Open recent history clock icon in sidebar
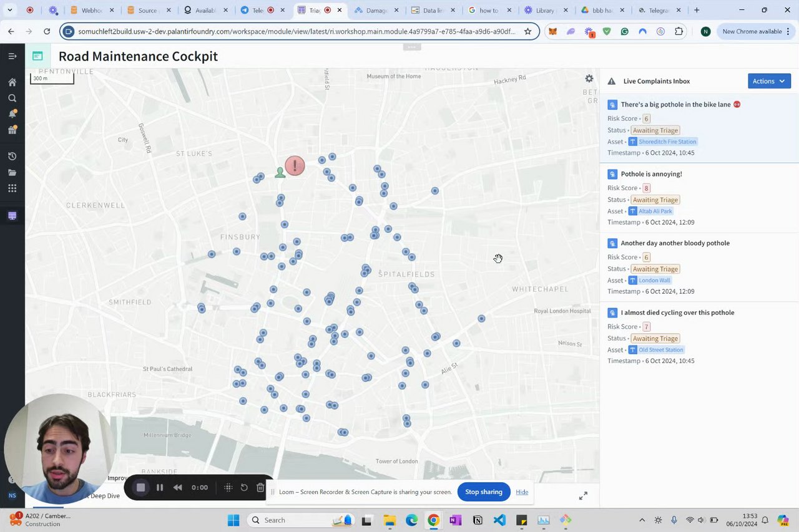Image resolution: width=799 pixels, height=532 pixels. point(12,156)
